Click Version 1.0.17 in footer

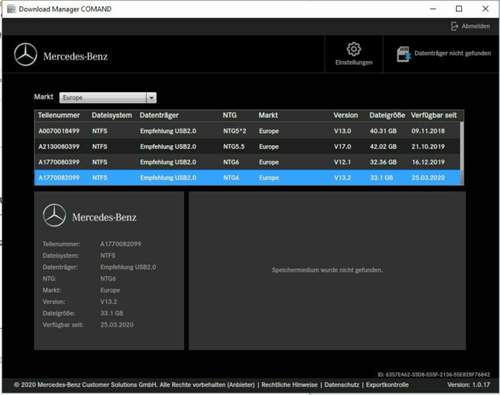469,385
